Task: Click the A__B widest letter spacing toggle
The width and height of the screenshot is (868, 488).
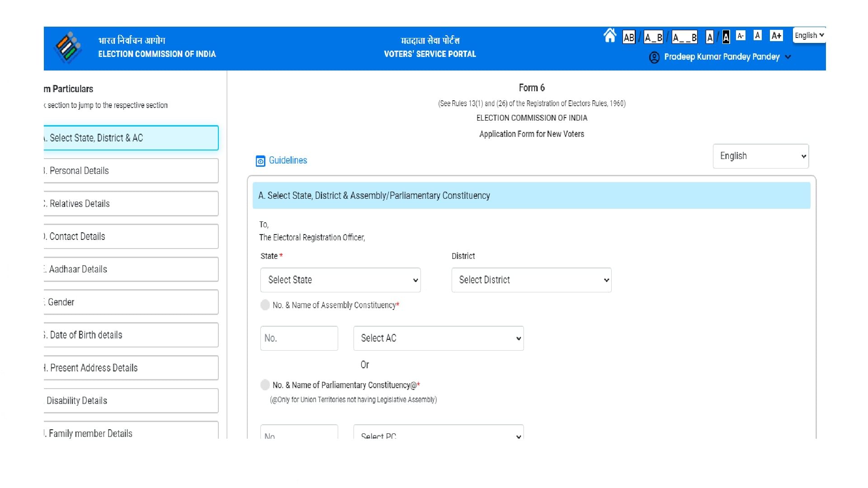Action: tap(684, 37)
